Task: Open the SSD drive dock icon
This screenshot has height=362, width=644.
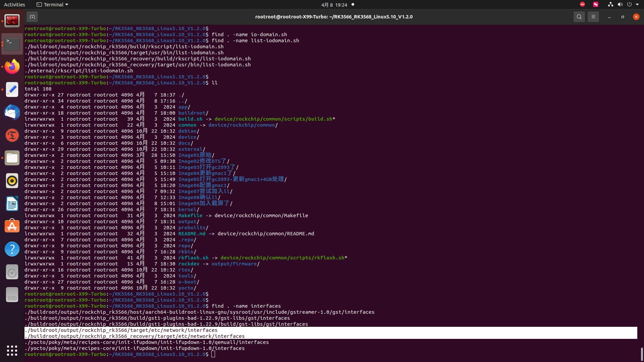Action: [x=12, y=295]
